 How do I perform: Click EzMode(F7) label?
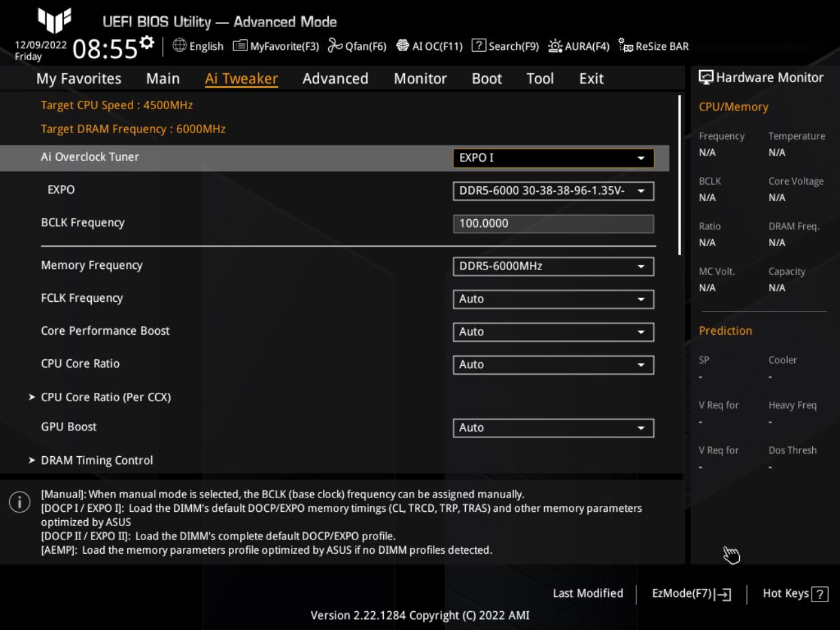tap(682, 593)
